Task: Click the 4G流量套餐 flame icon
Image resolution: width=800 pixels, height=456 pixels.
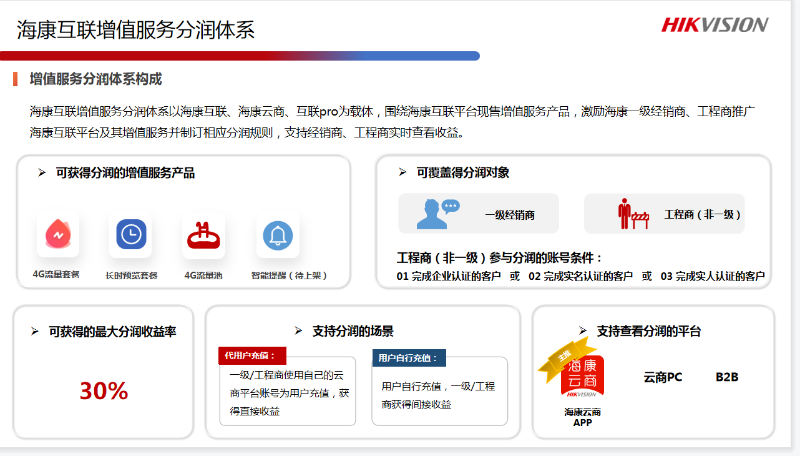Action: [58, 235]
